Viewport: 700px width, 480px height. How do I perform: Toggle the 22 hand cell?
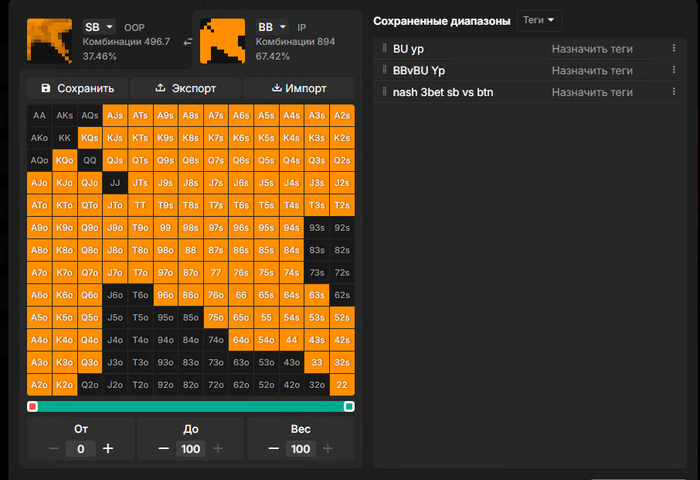pos(342,385)
